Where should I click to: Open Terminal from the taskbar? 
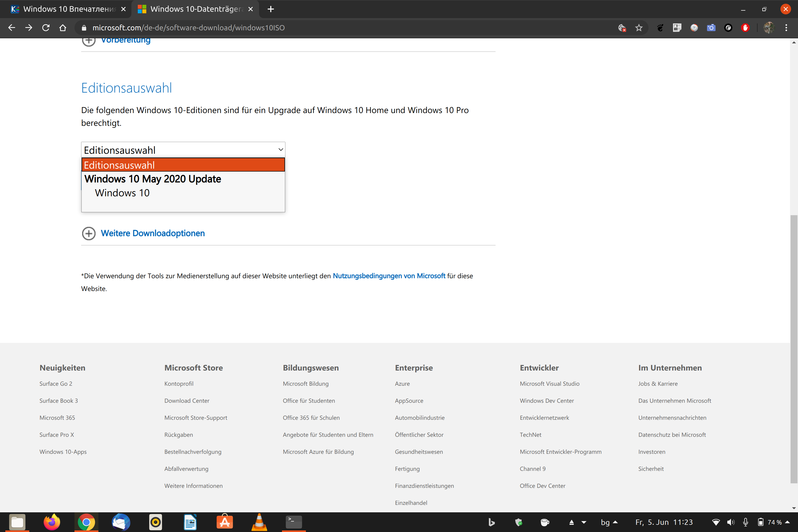pyautogui.click(x=294, y=522)
